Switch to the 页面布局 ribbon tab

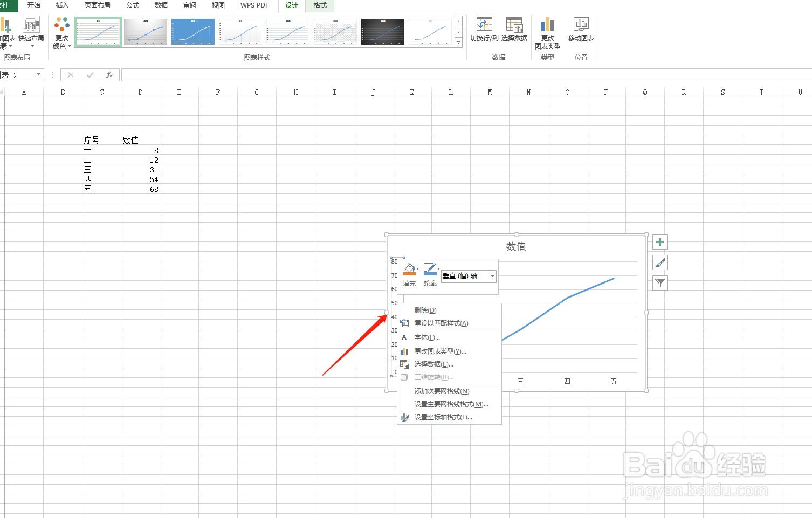pyautogui.click(x=98, y=5)
